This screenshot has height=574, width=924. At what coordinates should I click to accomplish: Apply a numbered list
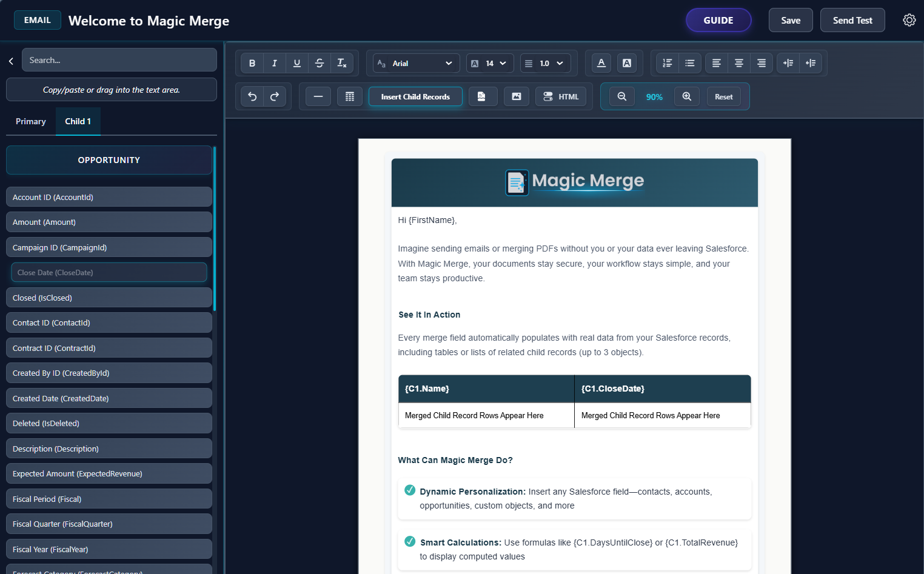point(667,62)
